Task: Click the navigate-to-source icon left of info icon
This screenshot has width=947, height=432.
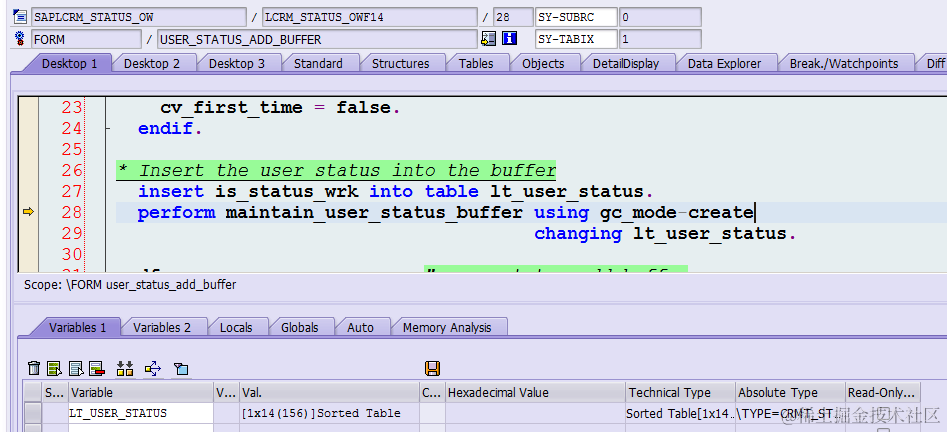Action: (x=488, y=39)
